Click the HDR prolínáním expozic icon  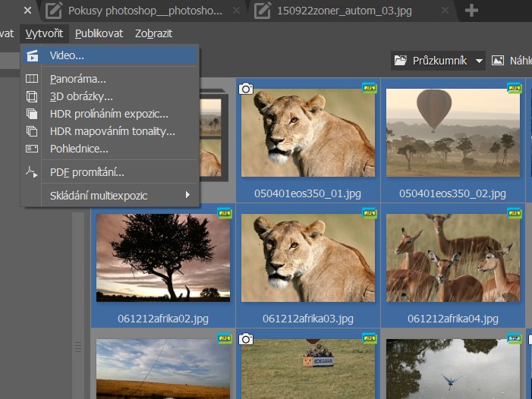32,114
